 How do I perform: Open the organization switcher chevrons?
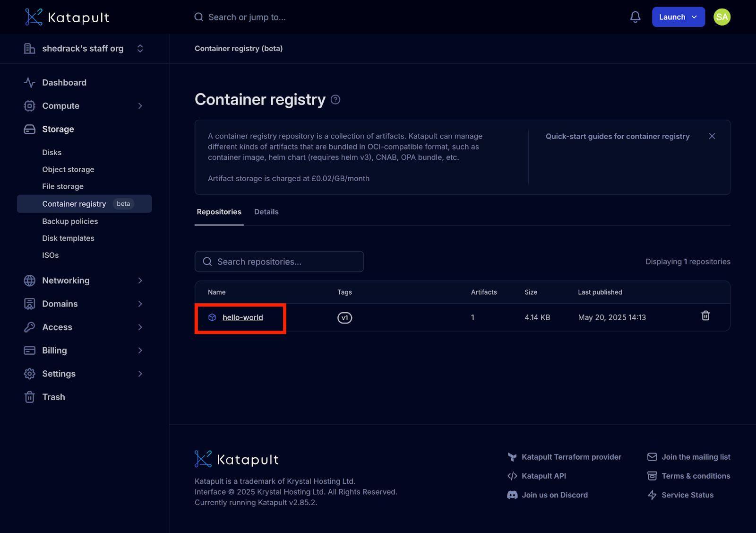coord(140,48)
